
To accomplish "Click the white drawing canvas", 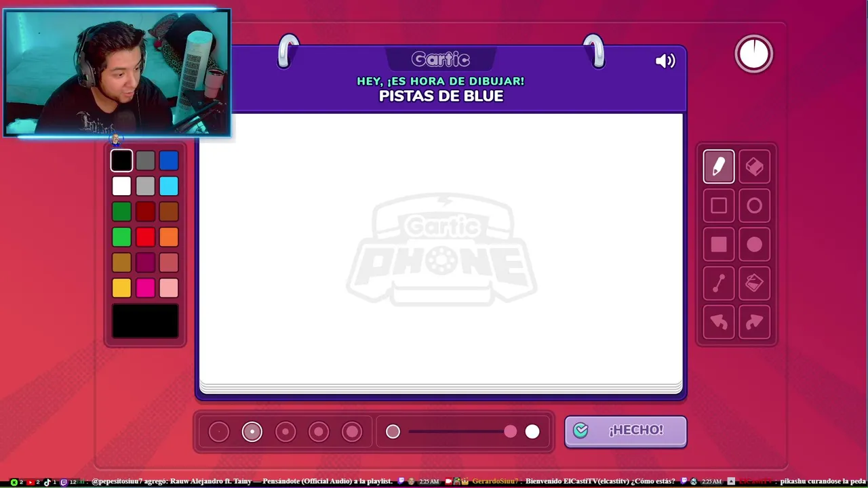I will (441, 248).
